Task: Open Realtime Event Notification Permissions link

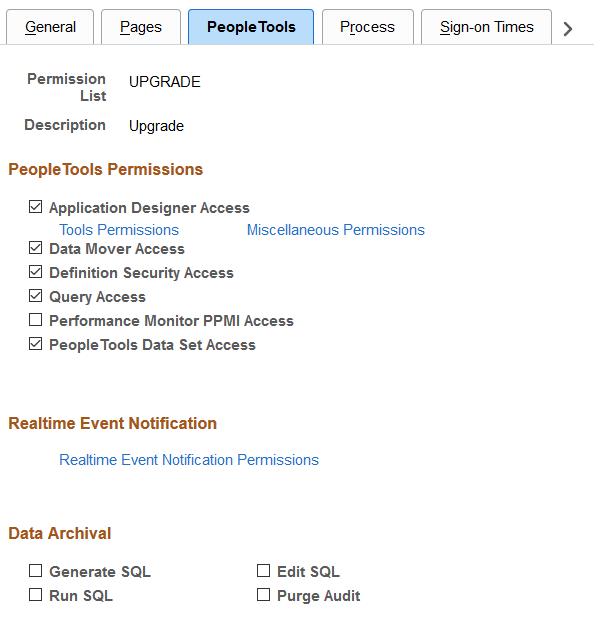Action: 189,460
